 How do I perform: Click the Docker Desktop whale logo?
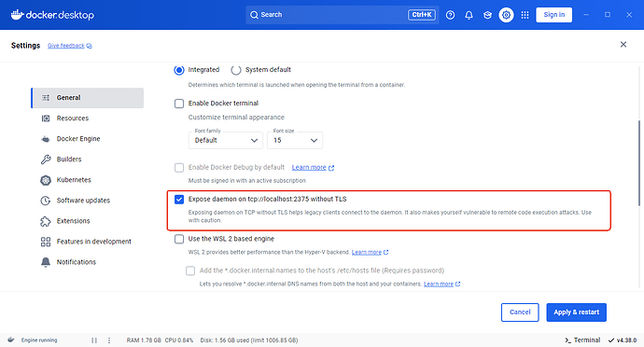17,15
